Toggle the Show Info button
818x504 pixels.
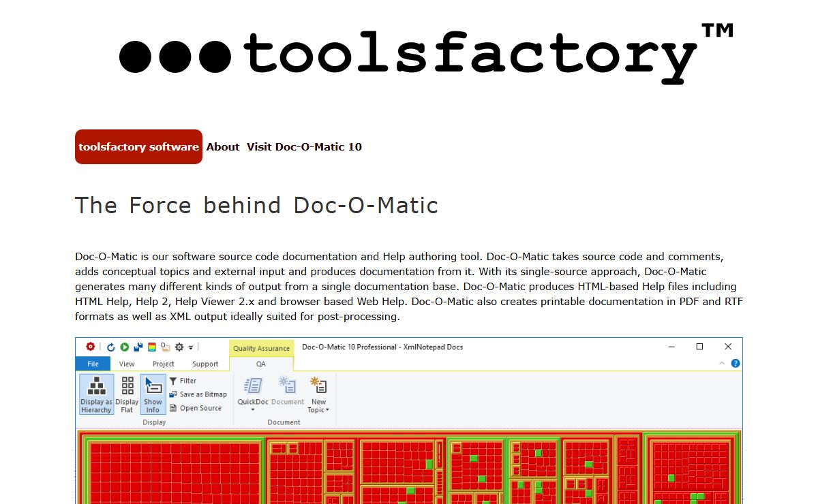pos(153,394)
